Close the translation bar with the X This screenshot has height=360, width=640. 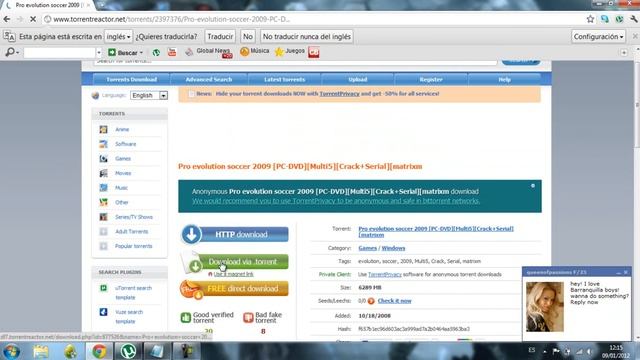pyautogui.click(x=635, y=36)
